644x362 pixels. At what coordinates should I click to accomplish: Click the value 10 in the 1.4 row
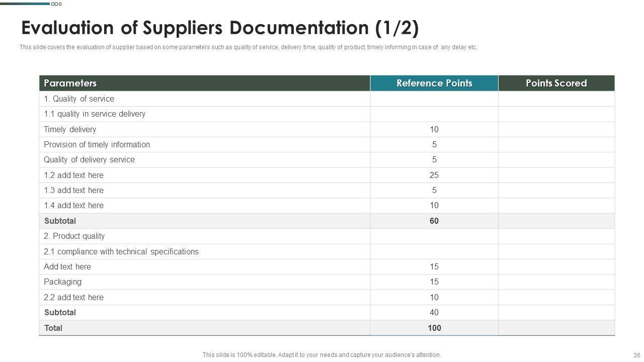tap(434, 205)
